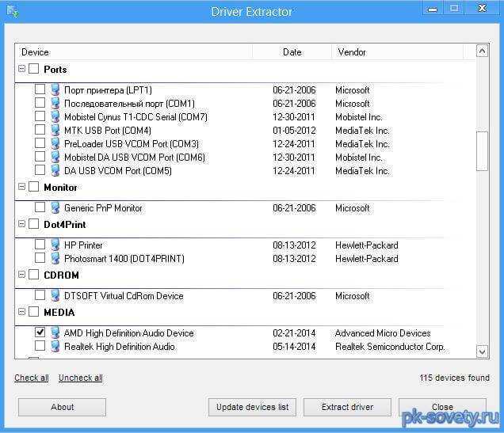Tick the Последовательный порт (COM1) checkbox
This screenshot has height=433, width=504.
(x=40, y=102)
